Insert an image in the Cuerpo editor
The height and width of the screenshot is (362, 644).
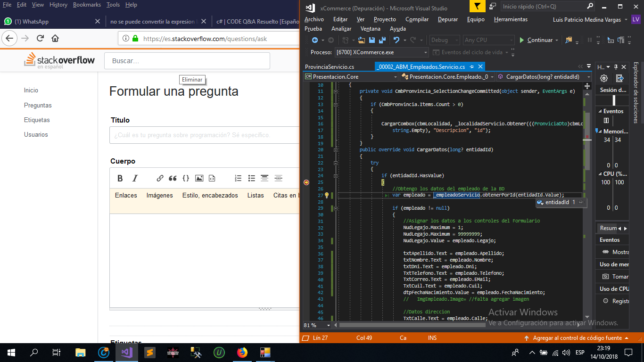(x=199, y=178)
